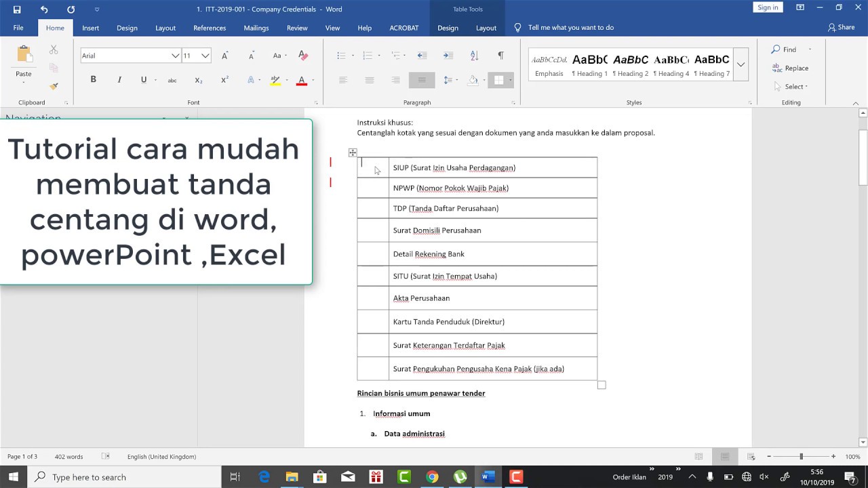Apply the Heading 1 style

tap(590, 65)
